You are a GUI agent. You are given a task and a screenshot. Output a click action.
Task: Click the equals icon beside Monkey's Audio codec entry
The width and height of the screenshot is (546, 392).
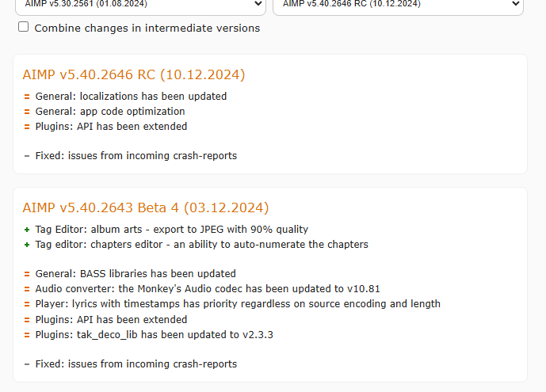[27, 289]
